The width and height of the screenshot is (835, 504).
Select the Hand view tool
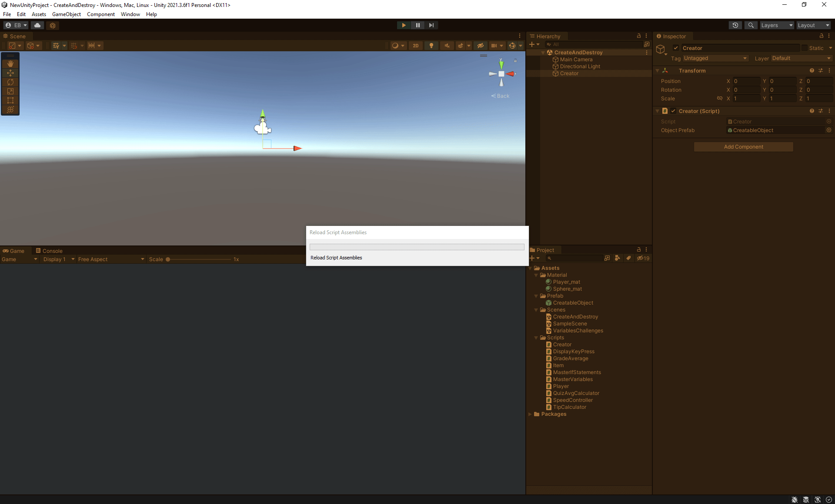click(10, 64)
